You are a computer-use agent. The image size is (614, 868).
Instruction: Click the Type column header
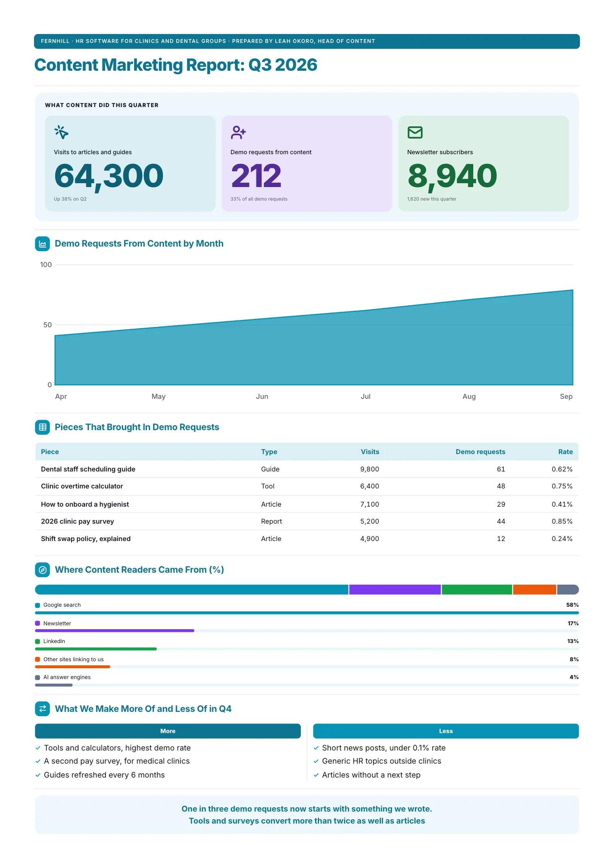pos(269,452)
